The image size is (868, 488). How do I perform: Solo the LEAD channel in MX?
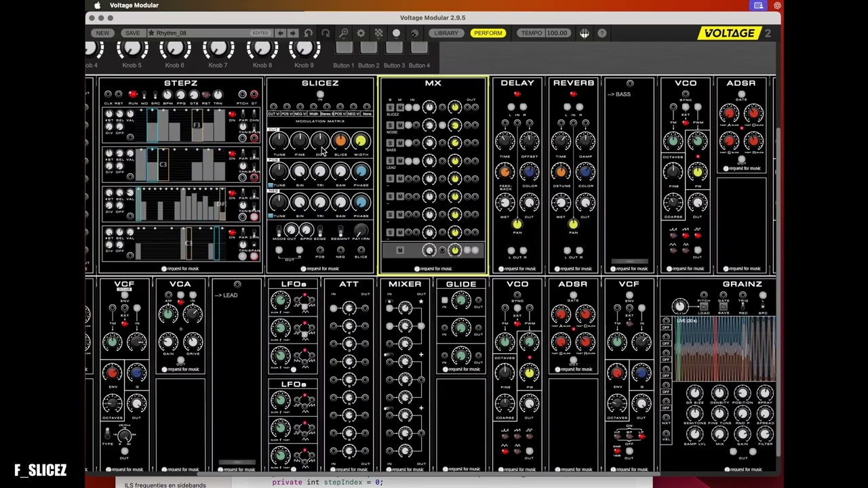tap(390, 161)
